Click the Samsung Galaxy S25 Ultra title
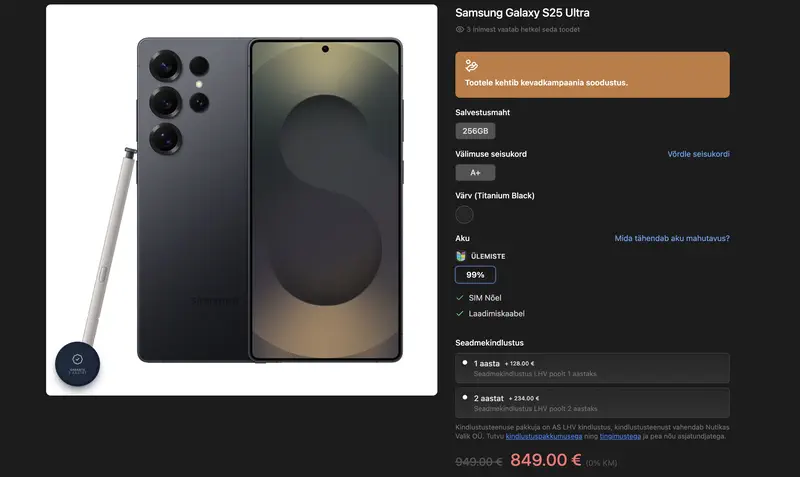 [522, 13]
